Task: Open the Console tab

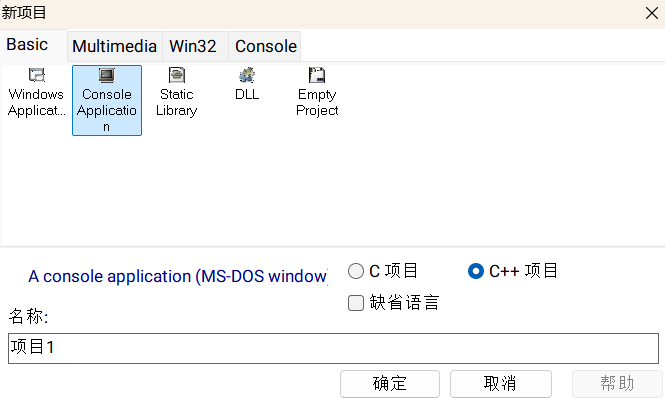Action: [x=266, y=46]
